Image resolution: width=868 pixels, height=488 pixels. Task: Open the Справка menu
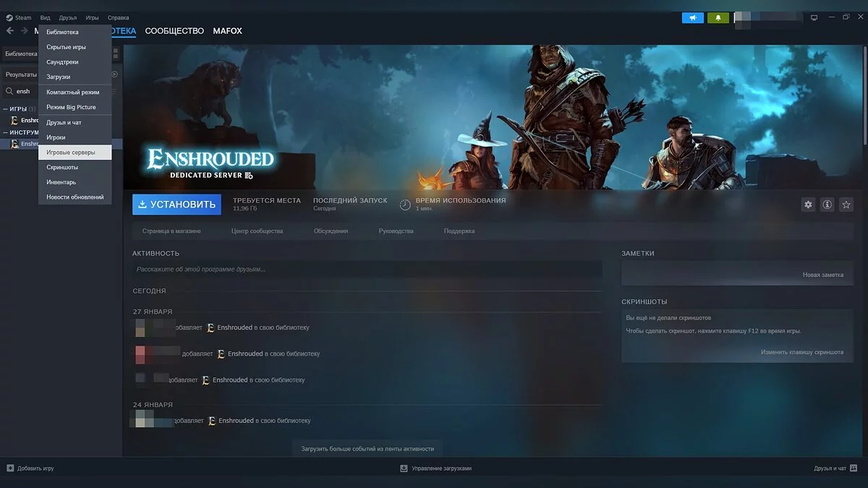click(118, 17)
